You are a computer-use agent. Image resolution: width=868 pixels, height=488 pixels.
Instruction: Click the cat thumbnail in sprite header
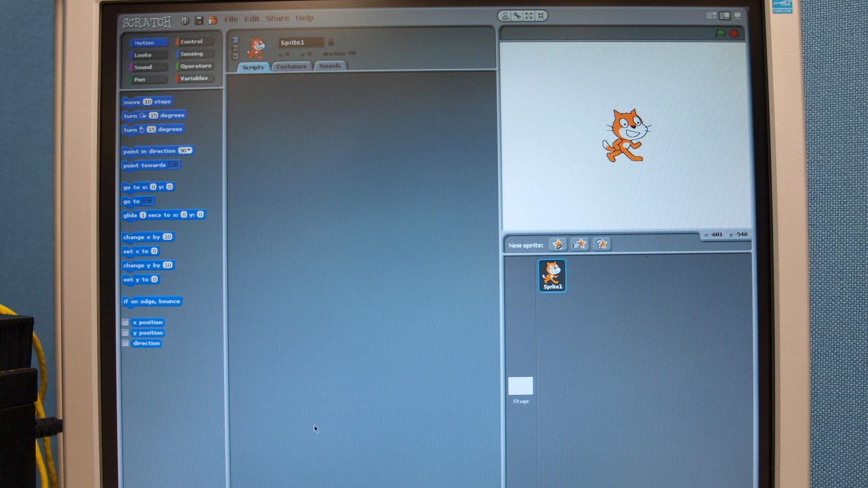pos(257,48)
